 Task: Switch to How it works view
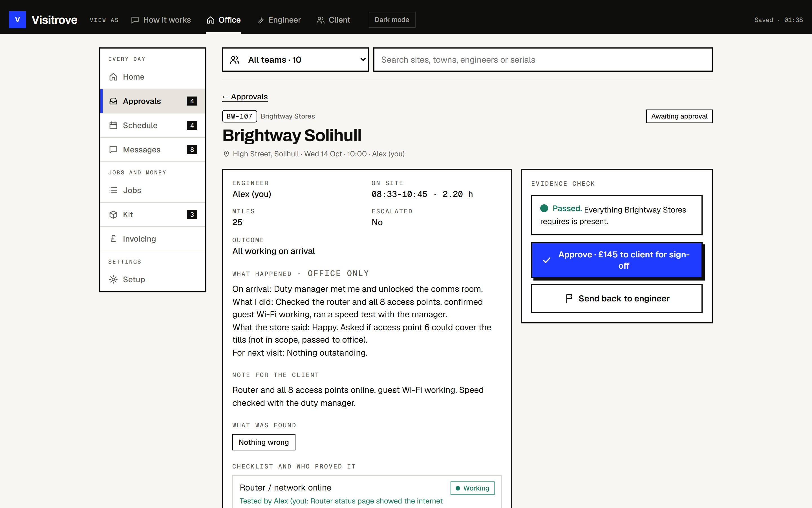pos(161,20)
